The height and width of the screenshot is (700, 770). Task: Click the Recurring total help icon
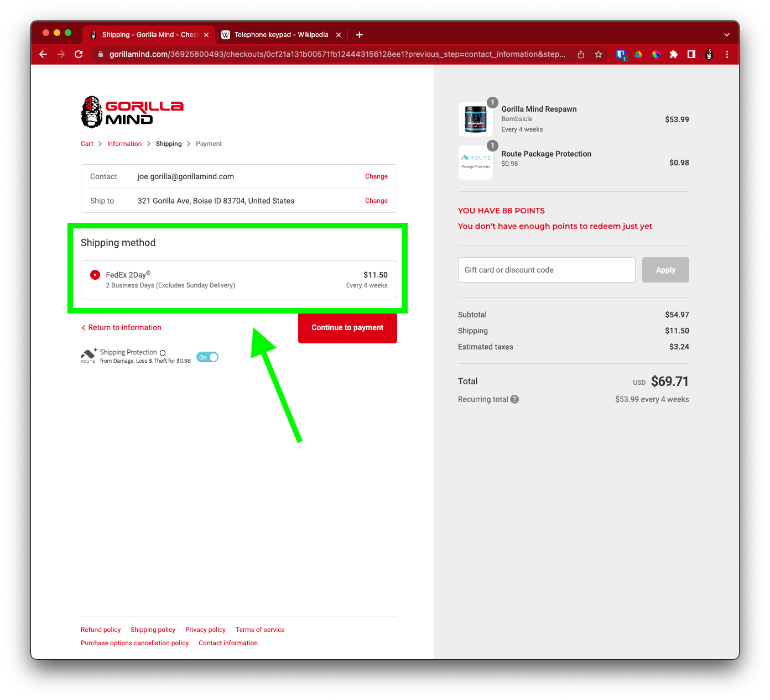click(514, 399)
